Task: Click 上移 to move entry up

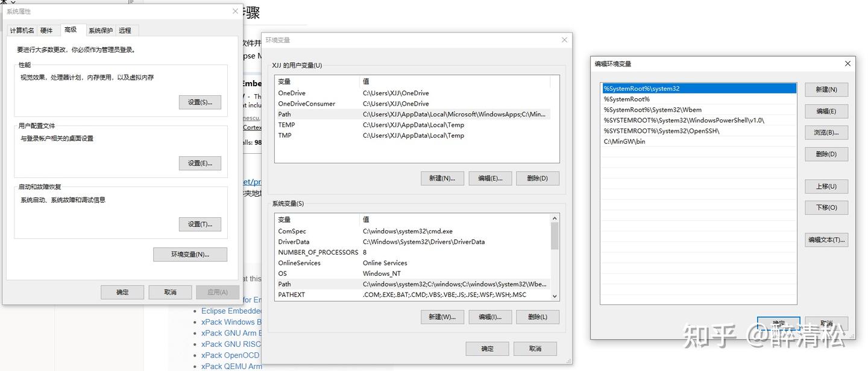Action: (x=826, y=186)
